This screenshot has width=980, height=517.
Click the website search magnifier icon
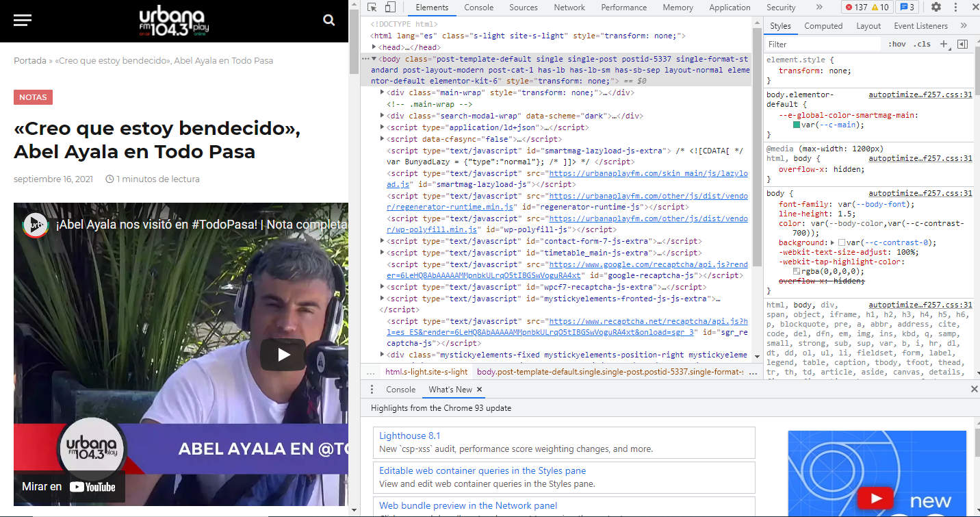329,20
